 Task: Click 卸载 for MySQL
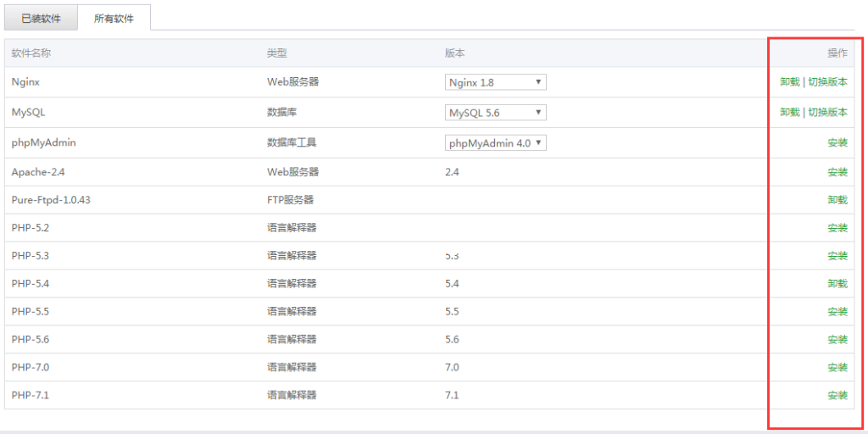click(x=790, y=113)
